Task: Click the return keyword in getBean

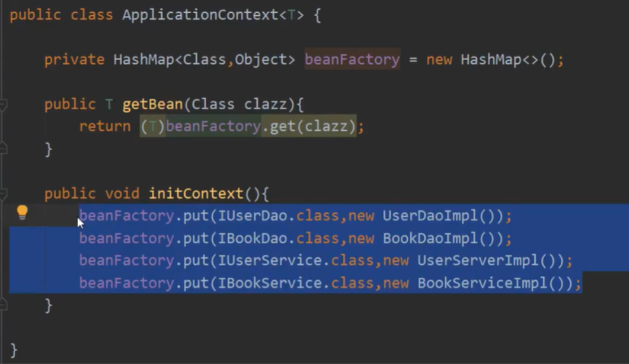Action: 105,126
